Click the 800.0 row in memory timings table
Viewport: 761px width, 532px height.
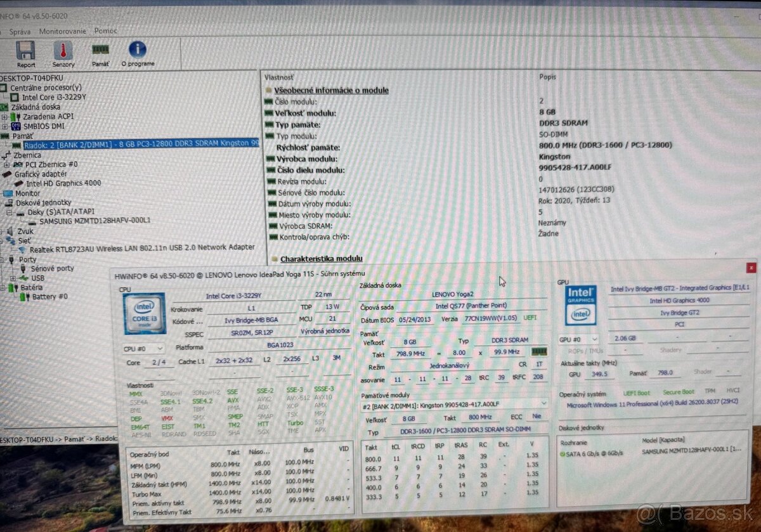click(x=454, y=458)
